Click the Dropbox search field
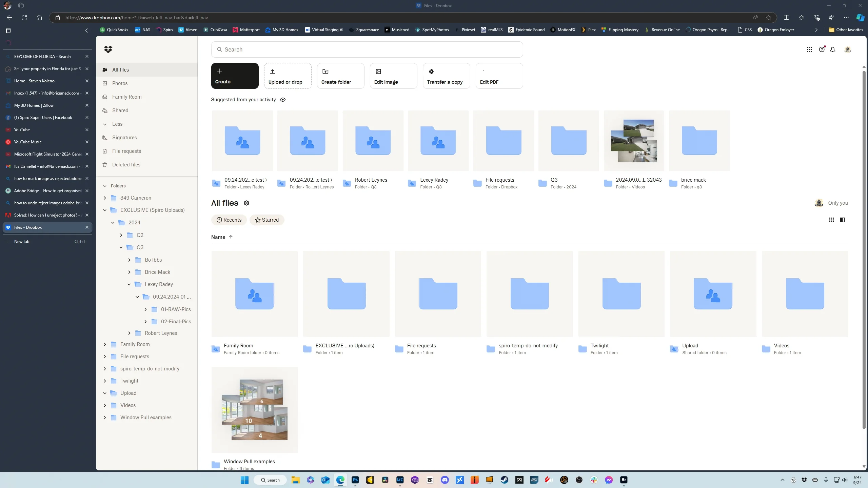Screen dimensions: 868x488 pyautogui.click(x=367, y=49)
